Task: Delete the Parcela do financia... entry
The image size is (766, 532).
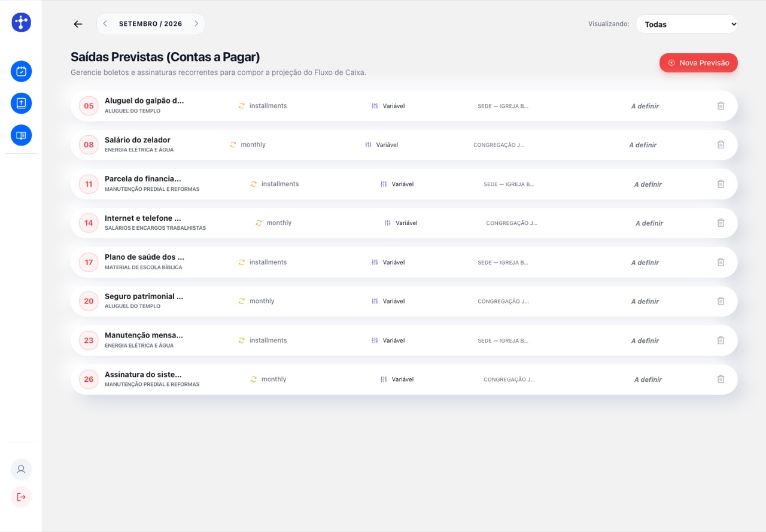Action: click(x=721, y=184)
